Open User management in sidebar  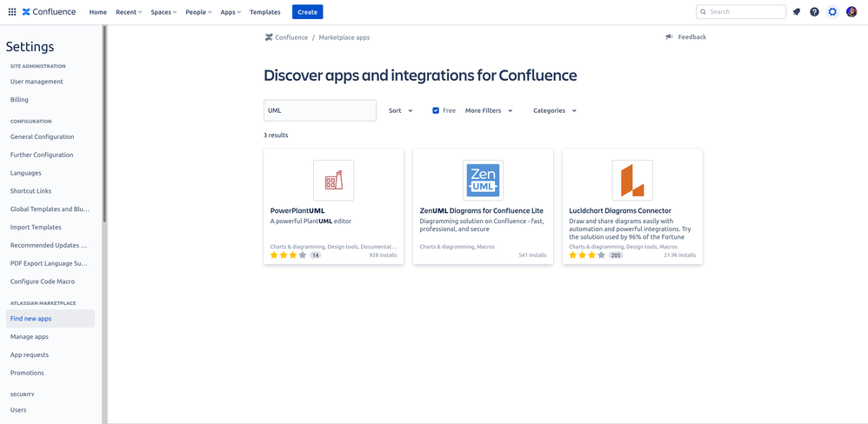[37, 82]
